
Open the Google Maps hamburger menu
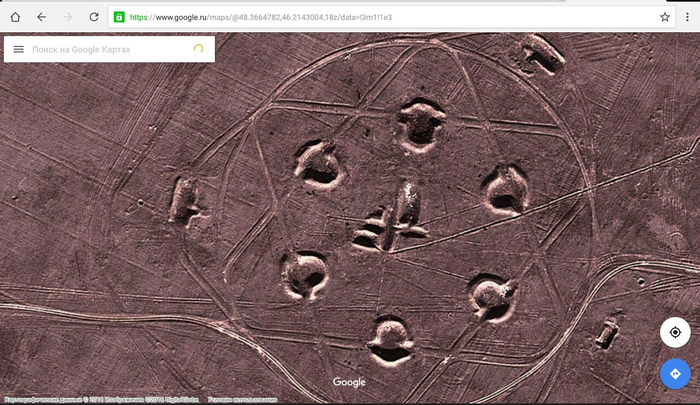[x=18, y=49]
